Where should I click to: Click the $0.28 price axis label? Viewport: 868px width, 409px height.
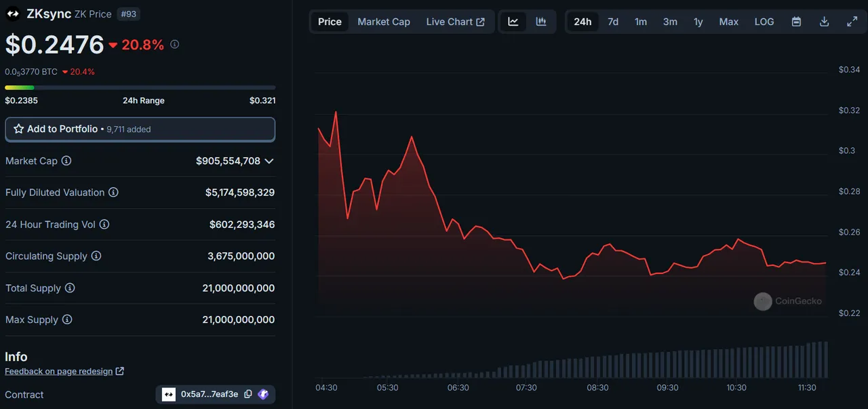[849, 191]
